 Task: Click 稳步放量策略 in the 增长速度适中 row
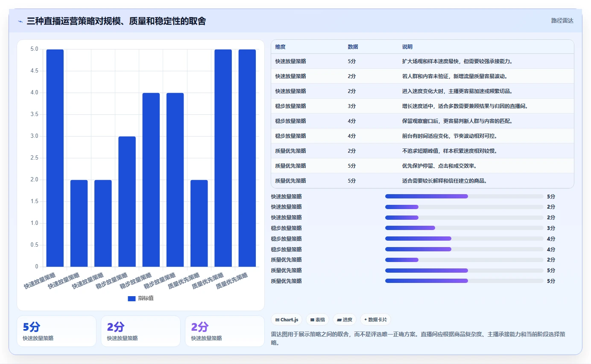291,106
